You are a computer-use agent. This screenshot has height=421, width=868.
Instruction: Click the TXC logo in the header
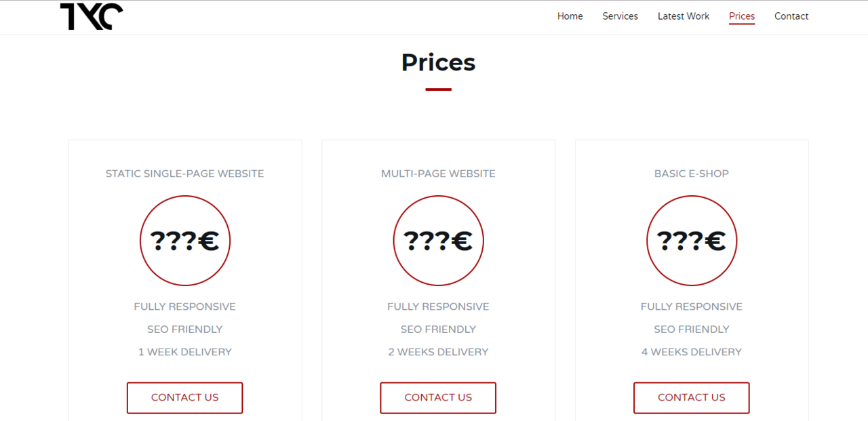coord(92,16)
